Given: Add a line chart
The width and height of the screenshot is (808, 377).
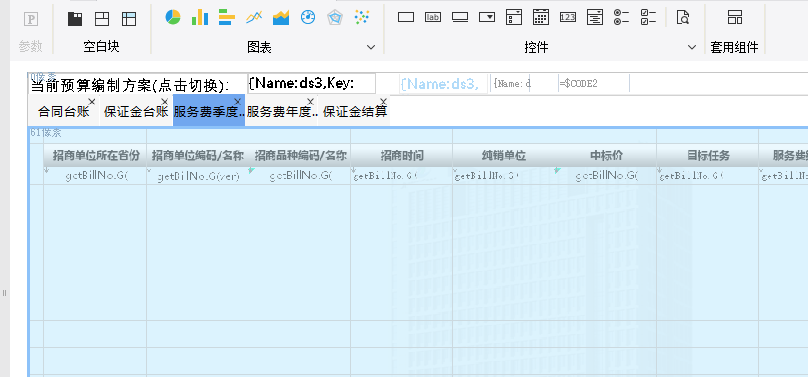Looking at the screenshot, I should pos(254,17).
